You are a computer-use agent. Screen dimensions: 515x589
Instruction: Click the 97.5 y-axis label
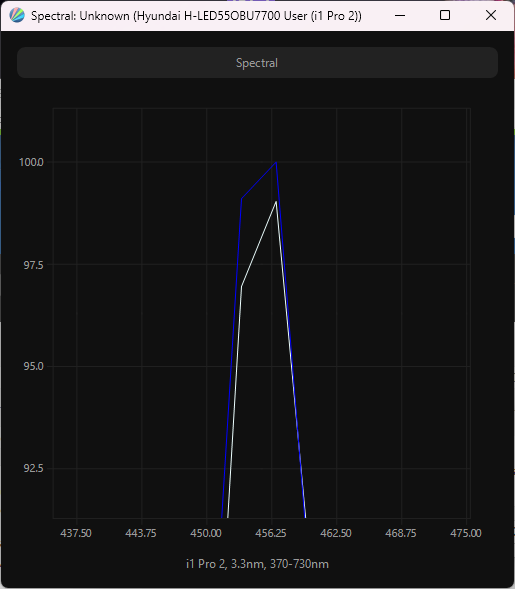[x=33, y=265]
